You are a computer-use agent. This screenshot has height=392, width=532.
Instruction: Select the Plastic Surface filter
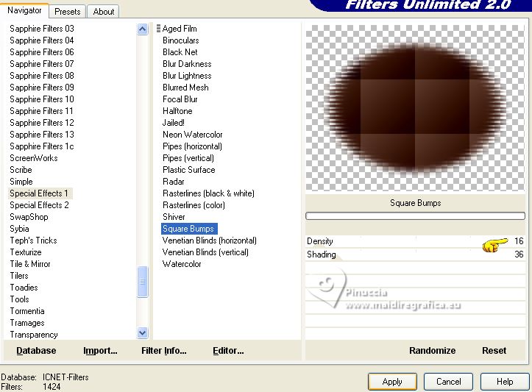coord(188,170)
